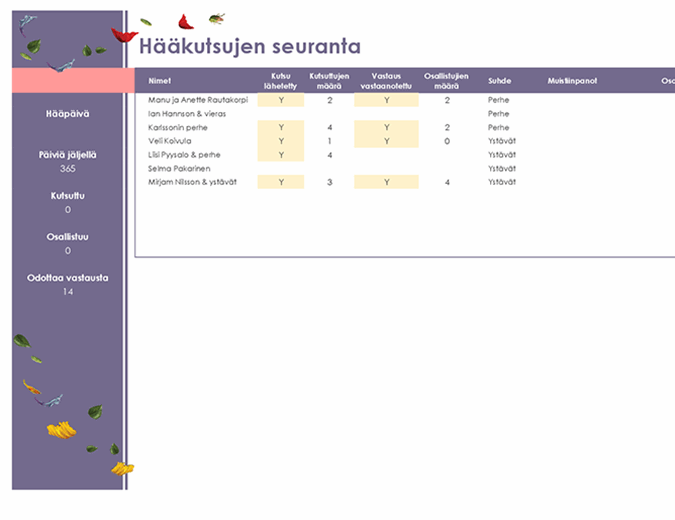Viewport: 675px width, 520px height.
Task: Select the 'Suhde' column header
Action: click(x=499, y=81)
